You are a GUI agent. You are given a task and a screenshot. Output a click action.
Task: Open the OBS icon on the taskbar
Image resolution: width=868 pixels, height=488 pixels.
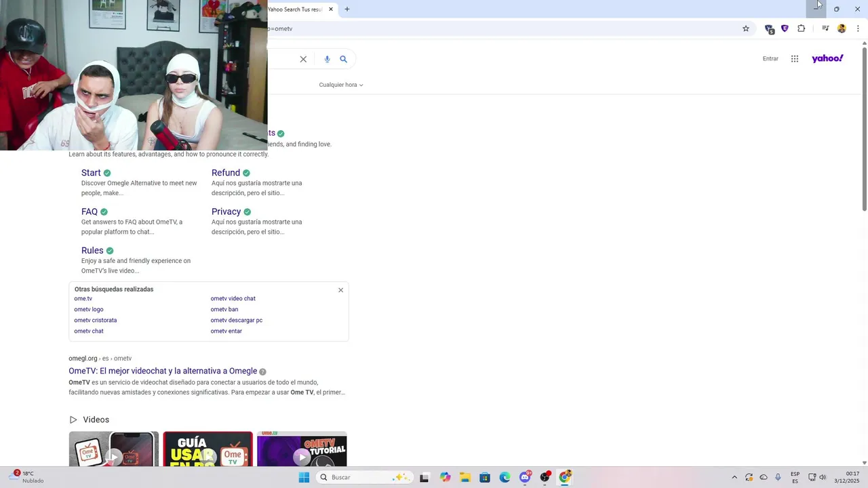pyautogui.click(x=545, y=477)
